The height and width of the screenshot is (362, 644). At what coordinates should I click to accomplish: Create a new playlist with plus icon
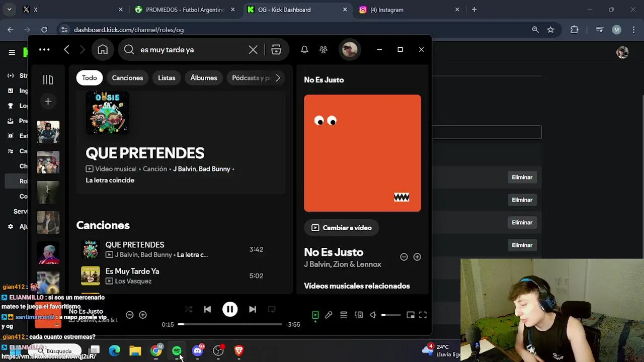coord(48,102)
